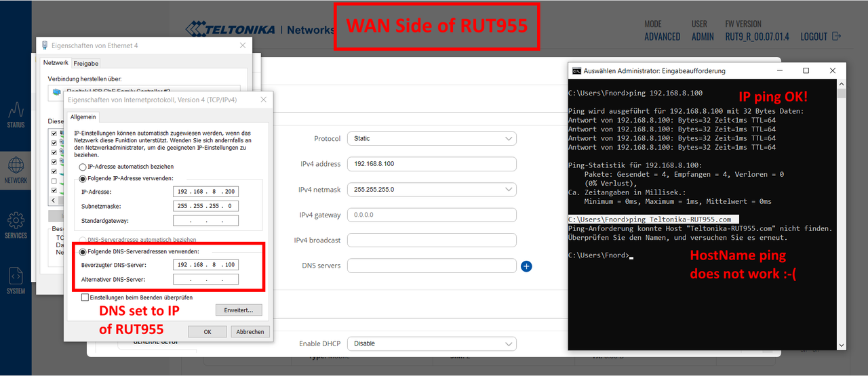Open the System section in the sidebar
Screen dimensions: 868x376
pyautogui.click(x=16, y=280)
